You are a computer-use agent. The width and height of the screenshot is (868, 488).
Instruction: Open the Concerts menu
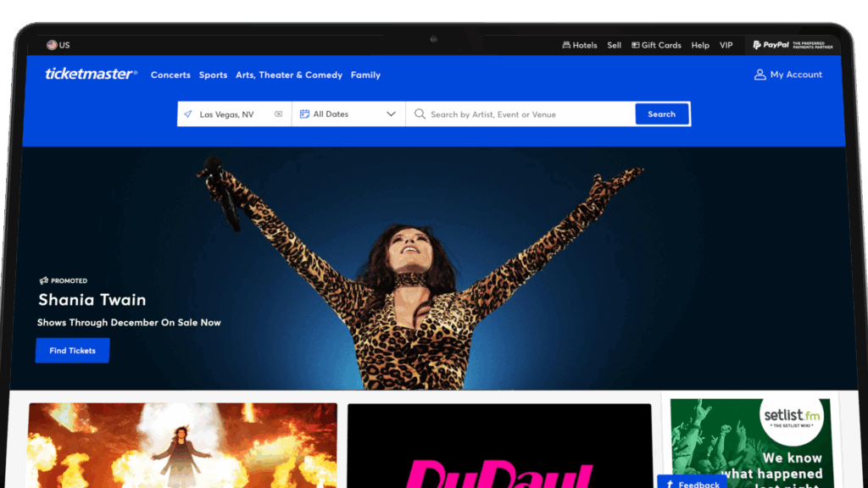pyautogui.click(x=170, y=75)
